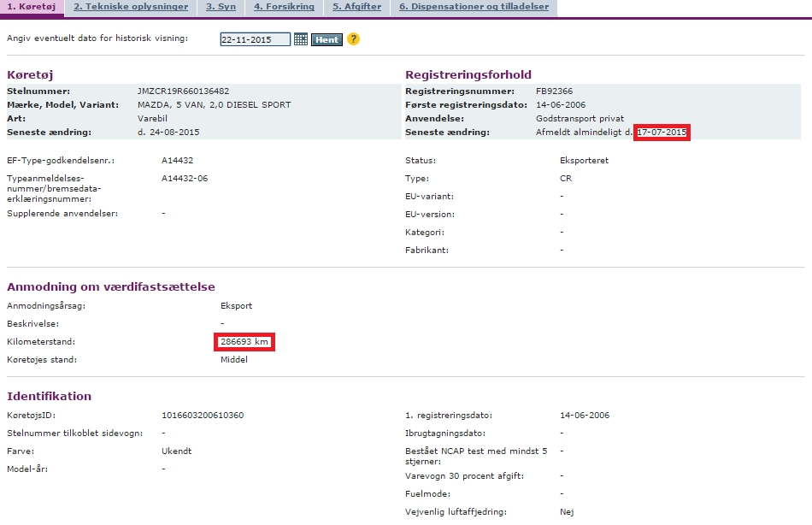
Task: Click the Identifikation section heading
Action: click(49, 396)
